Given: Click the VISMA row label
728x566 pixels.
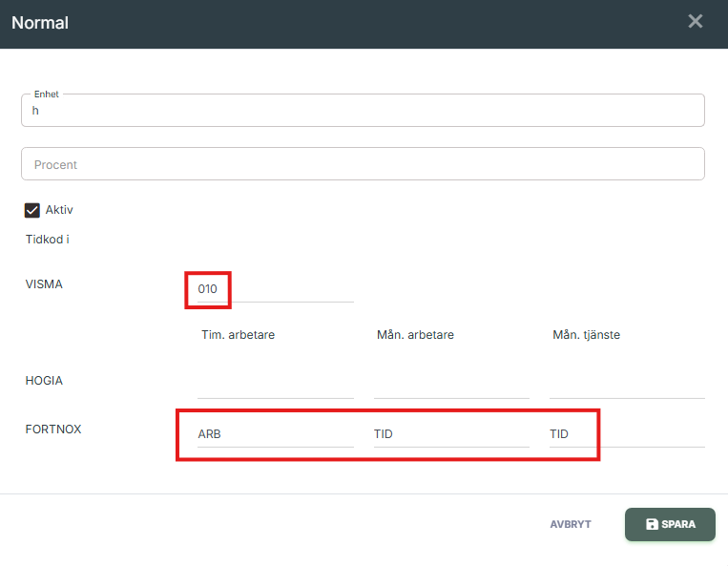Looking at the screenshot, I should tap(44, 284).
